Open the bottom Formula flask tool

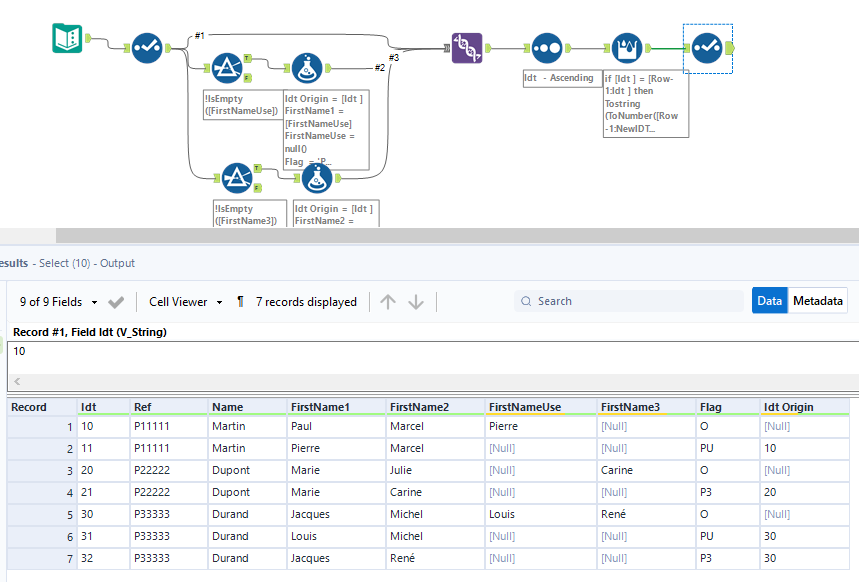(317, 178)
